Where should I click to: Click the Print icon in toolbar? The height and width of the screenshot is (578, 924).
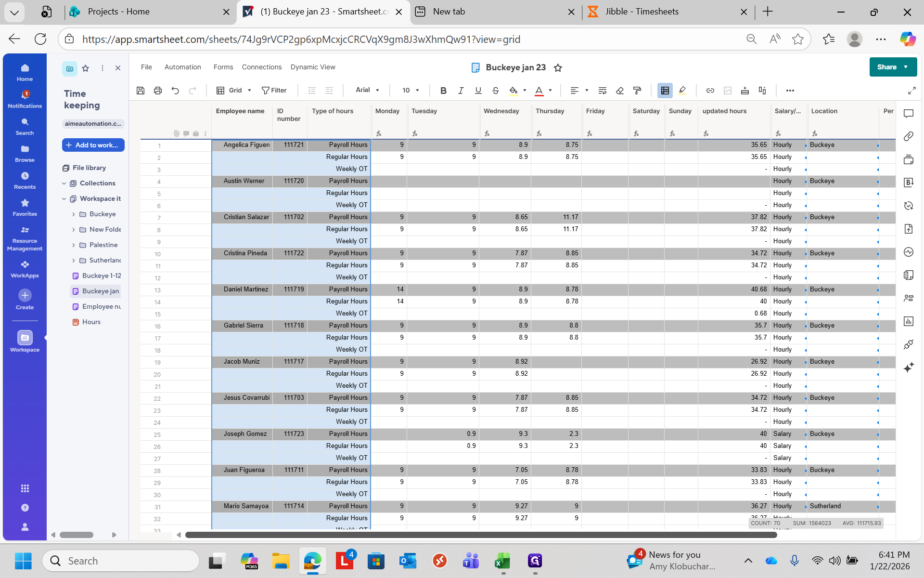point(158,90)
